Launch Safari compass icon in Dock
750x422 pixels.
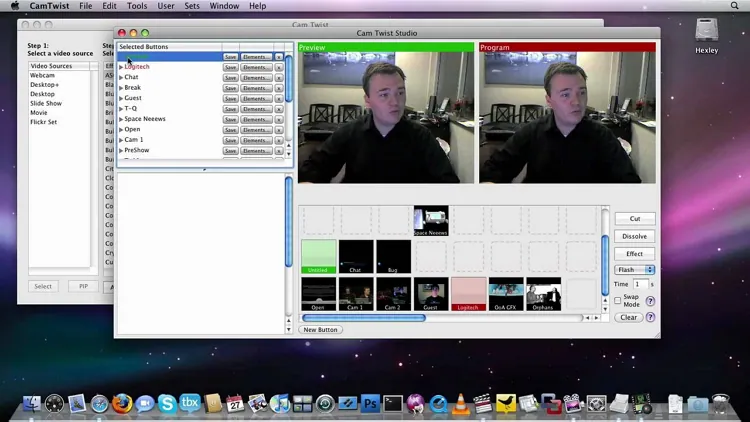tap(99, 404)
